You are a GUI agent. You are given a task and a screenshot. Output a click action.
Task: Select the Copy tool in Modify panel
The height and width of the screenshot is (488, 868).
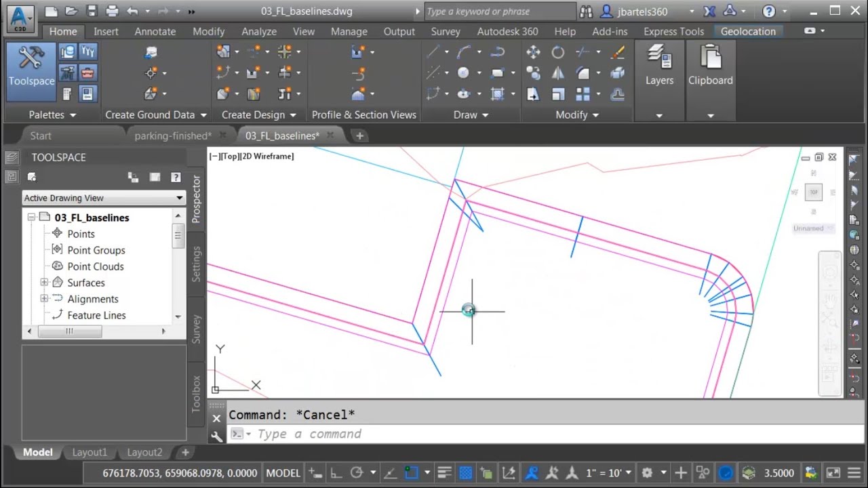click(533, 73)
